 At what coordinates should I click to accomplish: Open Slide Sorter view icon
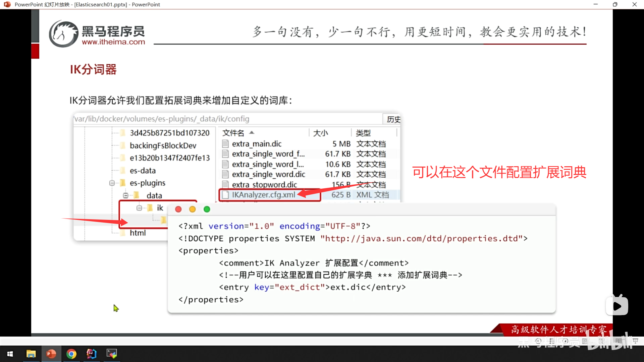(x=602, y=341)
